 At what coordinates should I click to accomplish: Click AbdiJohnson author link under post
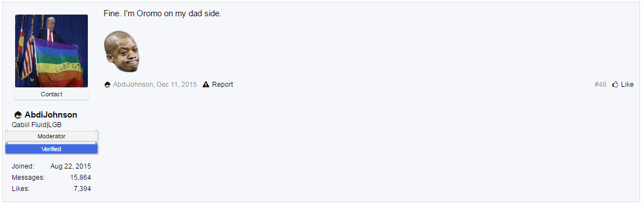point(133,85)
